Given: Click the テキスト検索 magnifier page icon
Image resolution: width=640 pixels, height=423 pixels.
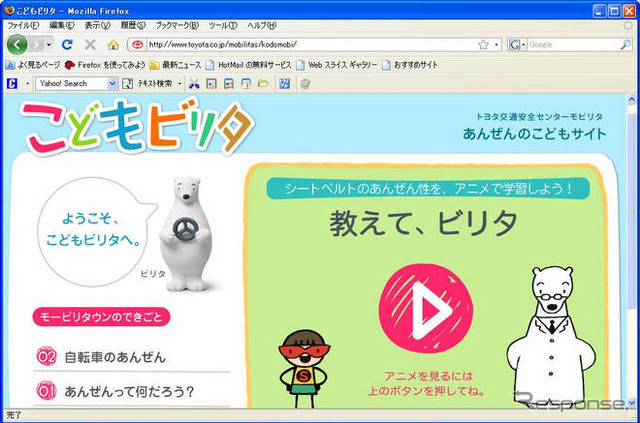Looking at the screenshot, I should click(128, 84).
